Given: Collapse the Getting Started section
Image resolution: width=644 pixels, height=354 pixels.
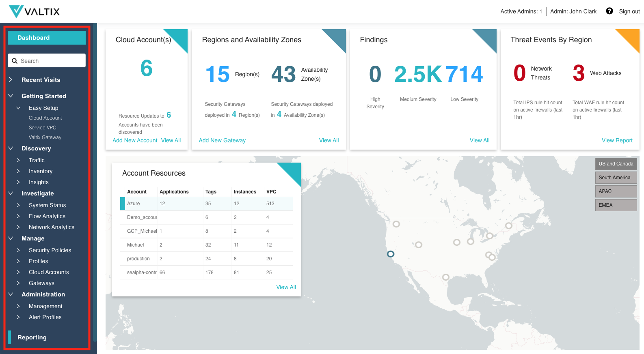Looking at the screenshot, I should coord(11,96).
